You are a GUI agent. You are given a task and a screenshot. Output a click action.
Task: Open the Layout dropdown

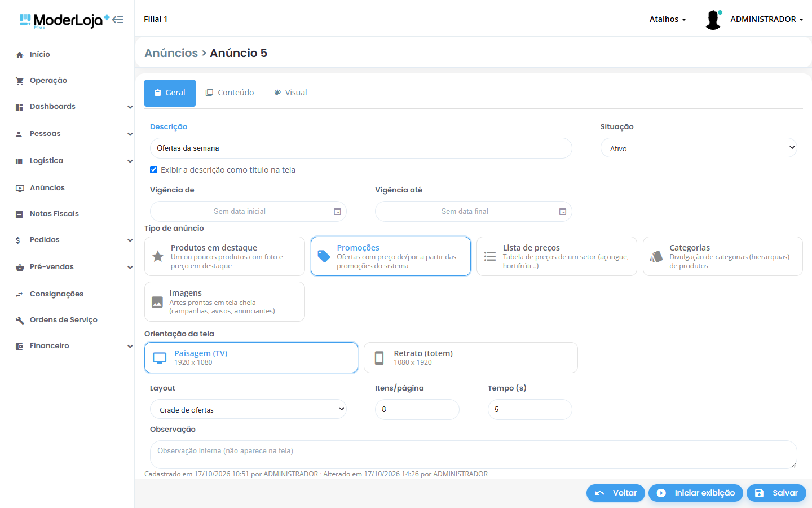[248, 409]
